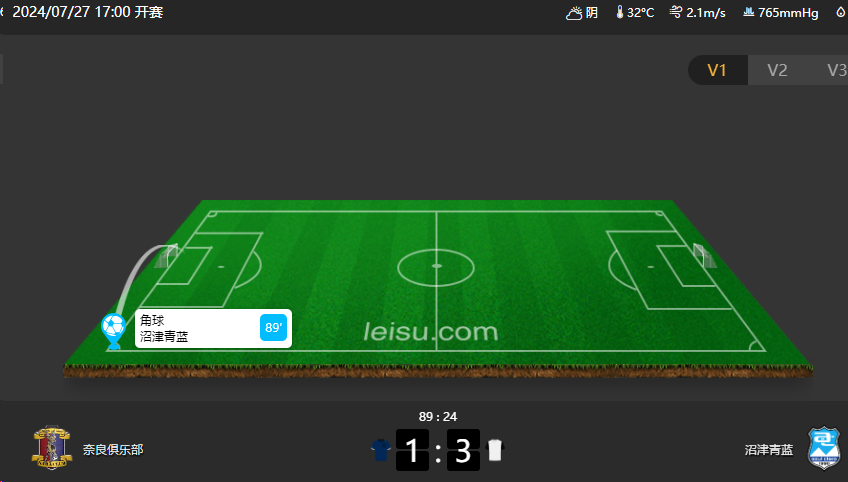Click the away score digit 3
Viewport: 848px width, 482px height.
pyautogui.click(x=463, y=450)
